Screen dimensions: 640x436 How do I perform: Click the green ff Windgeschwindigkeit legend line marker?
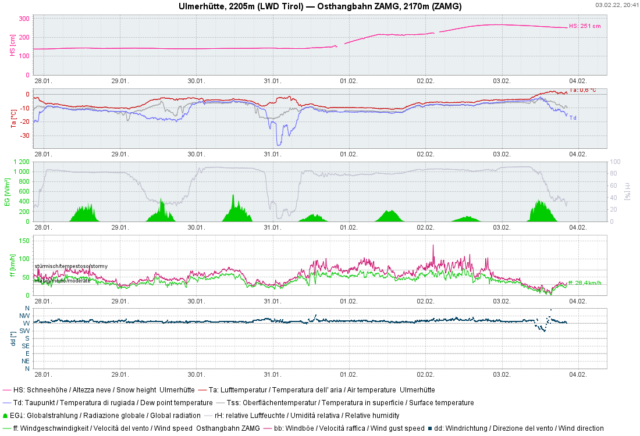[x=7, y=428]
